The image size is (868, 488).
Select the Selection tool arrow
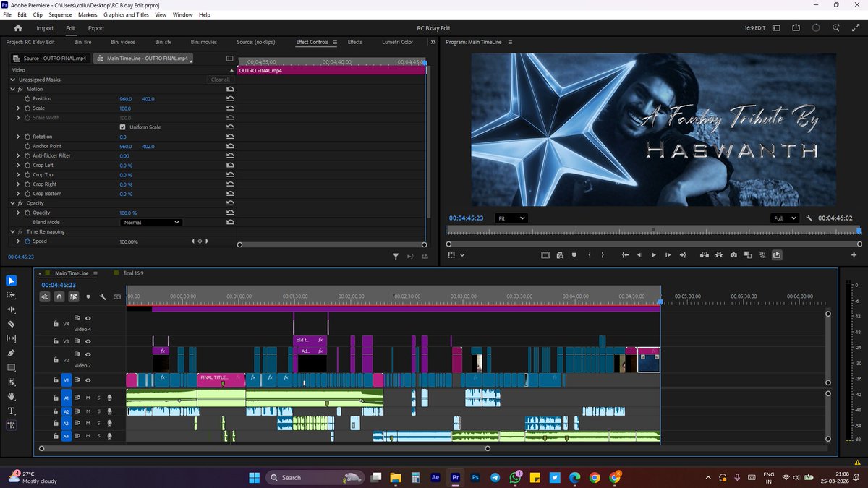point(12,281)
